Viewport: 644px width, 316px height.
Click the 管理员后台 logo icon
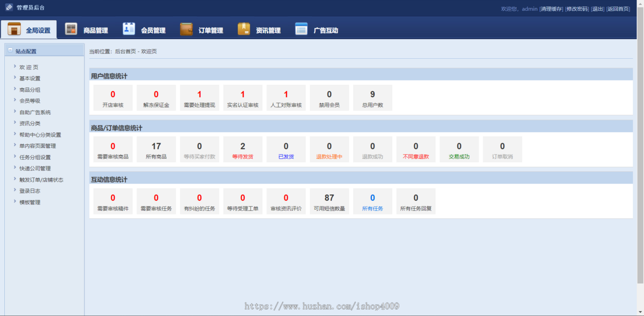(9, 8)
